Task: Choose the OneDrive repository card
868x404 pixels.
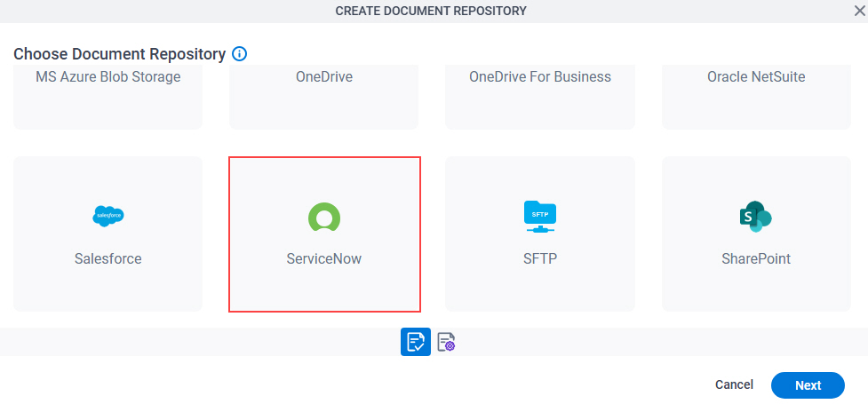Action: click(x=324, y=97)
